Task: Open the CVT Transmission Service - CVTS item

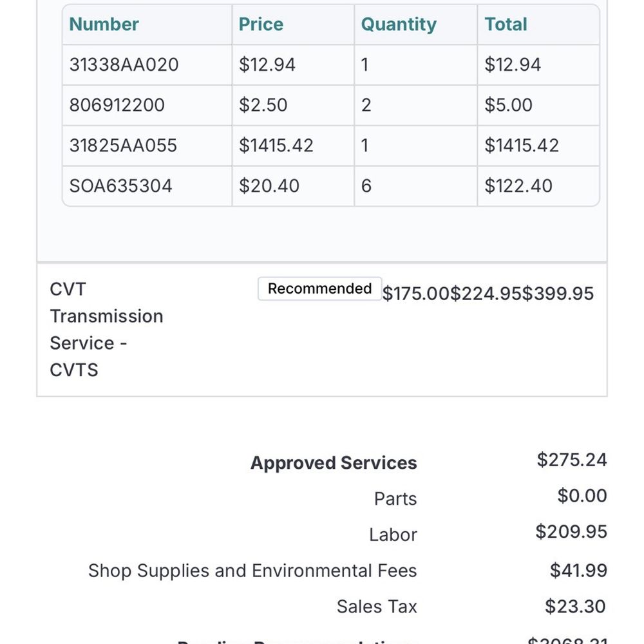Action: (x=106, y=329)
